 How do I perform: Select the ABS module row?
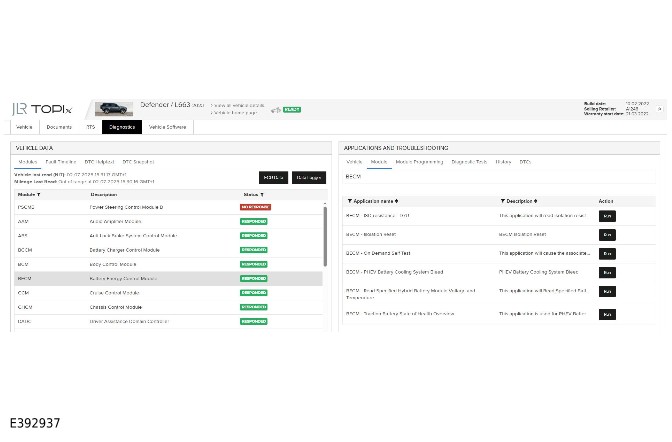coord(168,236)
